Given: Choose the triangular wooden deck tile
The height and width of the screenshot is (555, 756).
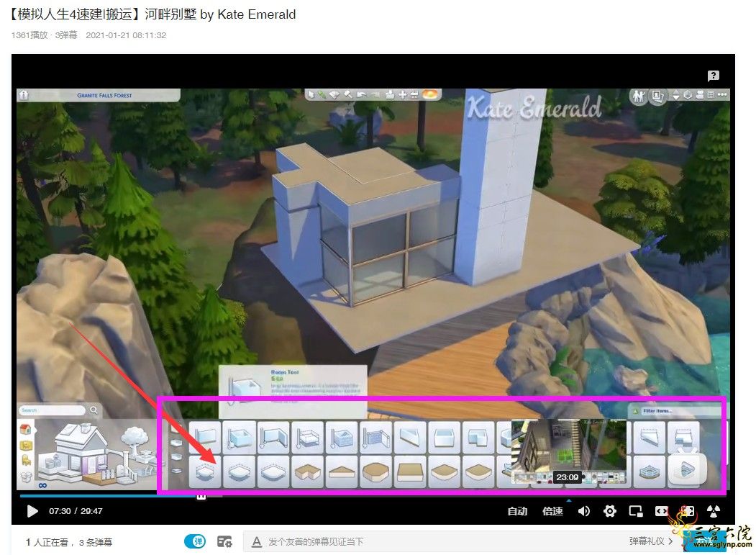Looking at the screenshot, I should click(x=342, y=471).
